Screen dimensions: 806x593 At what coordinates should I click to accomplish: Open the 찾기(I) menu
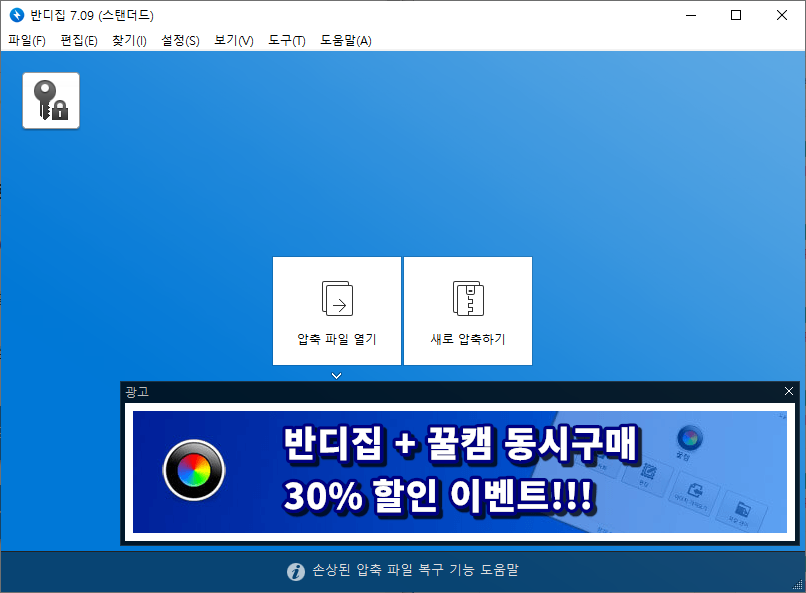click(130, 40)
